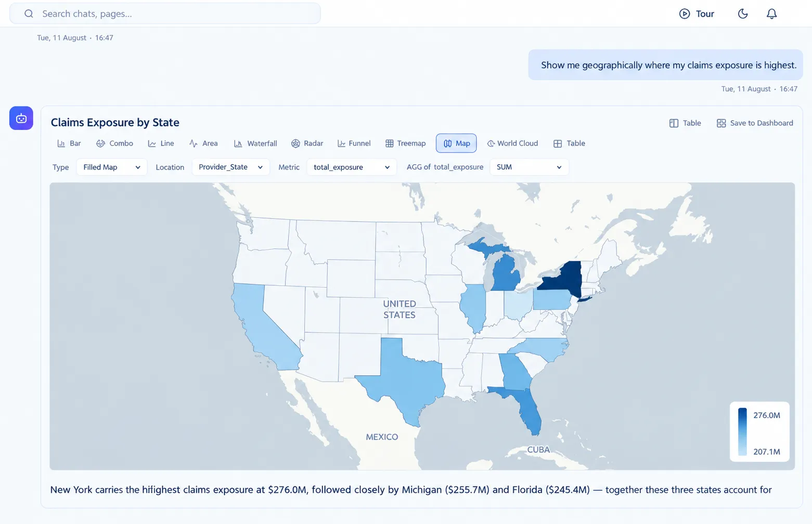Click the chevron beside SUM
Viewport: 812px width, 524px height.
[559, 167]
